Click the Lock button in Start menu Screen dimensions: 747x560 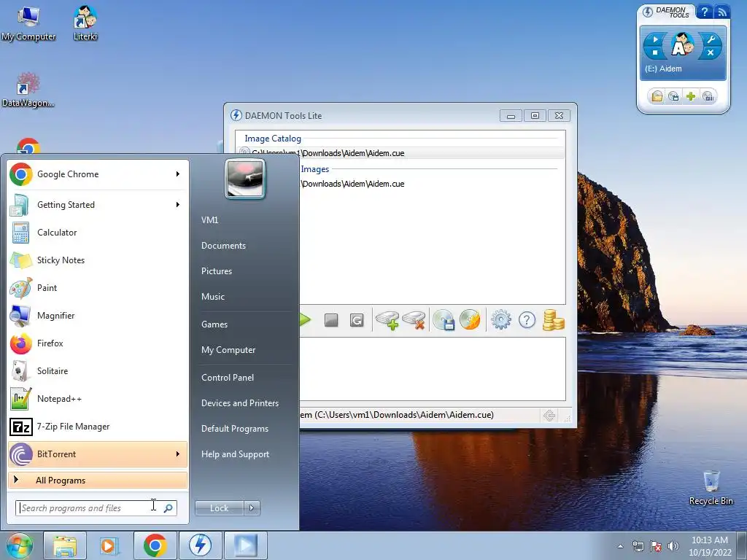[219, 508]
